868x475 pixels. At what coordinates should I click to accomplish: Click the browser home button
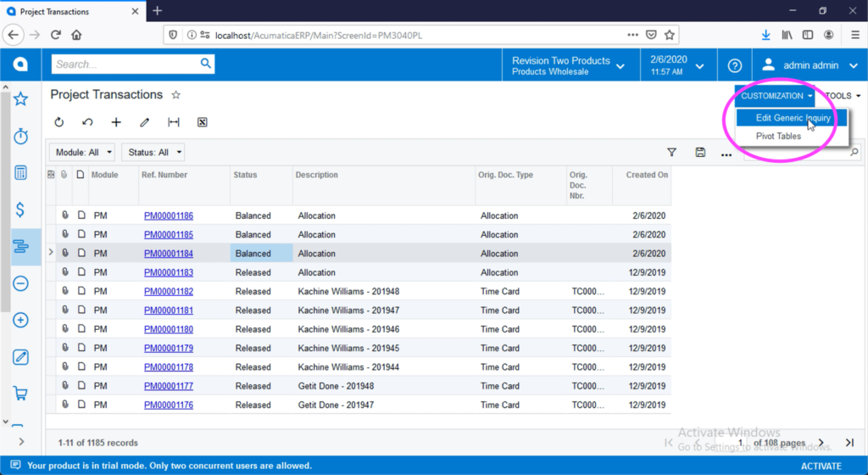(x=76, y=35)
